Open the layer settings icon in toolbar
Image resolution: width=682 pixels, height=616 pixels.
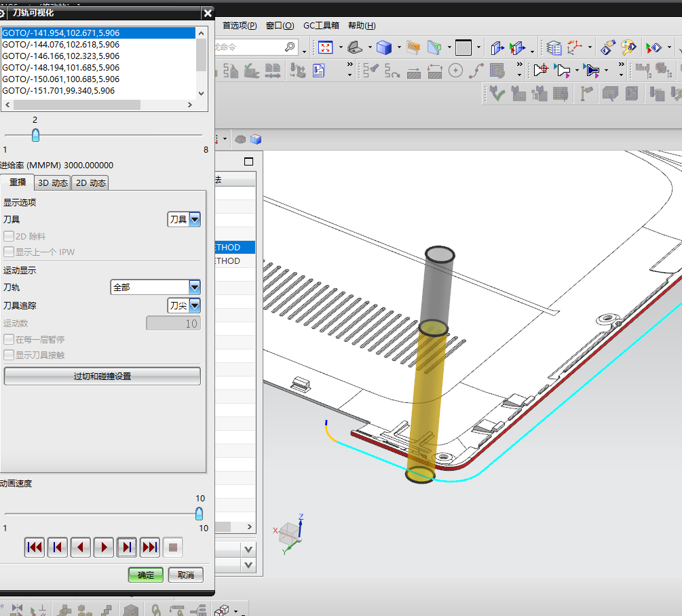coord(554,47)
